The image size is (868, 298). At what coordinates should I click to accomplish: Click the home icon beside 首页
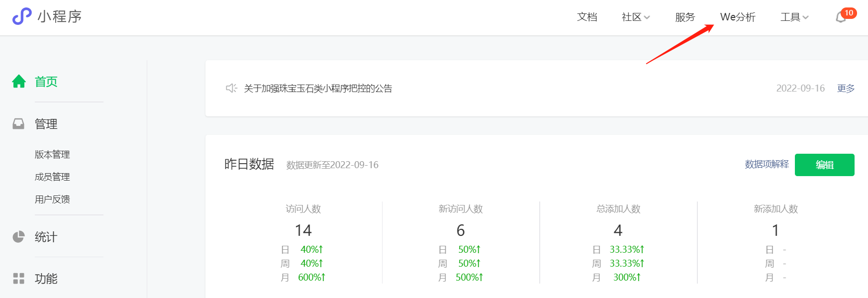(x=19, y=81)
